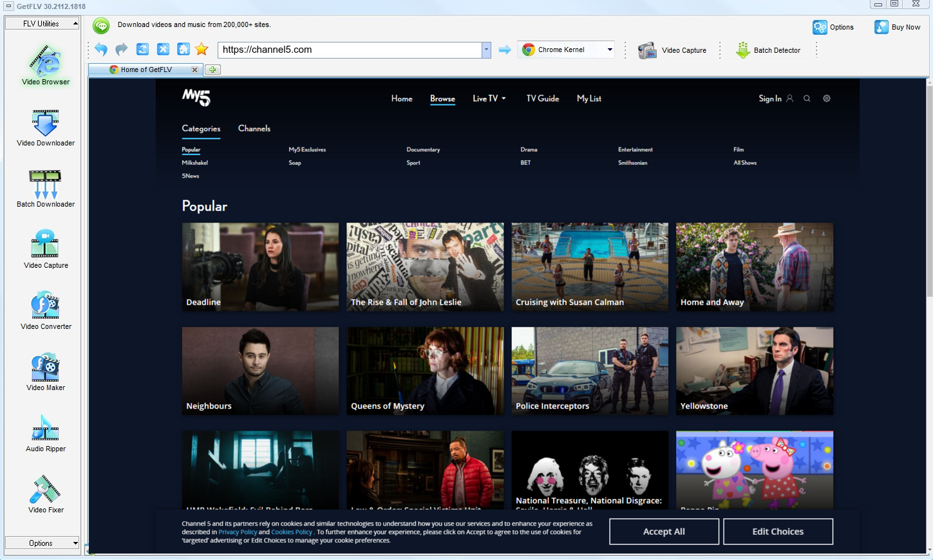Open the Video Maker tool
This screenshot has width=933, height=560.
click(x=46, y=372)
